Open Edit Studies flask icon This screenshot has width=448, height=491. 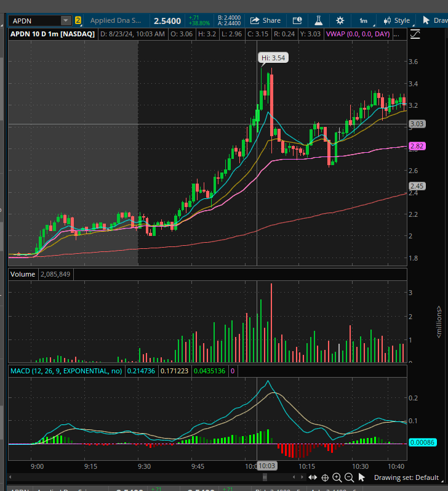pos(319,21)
